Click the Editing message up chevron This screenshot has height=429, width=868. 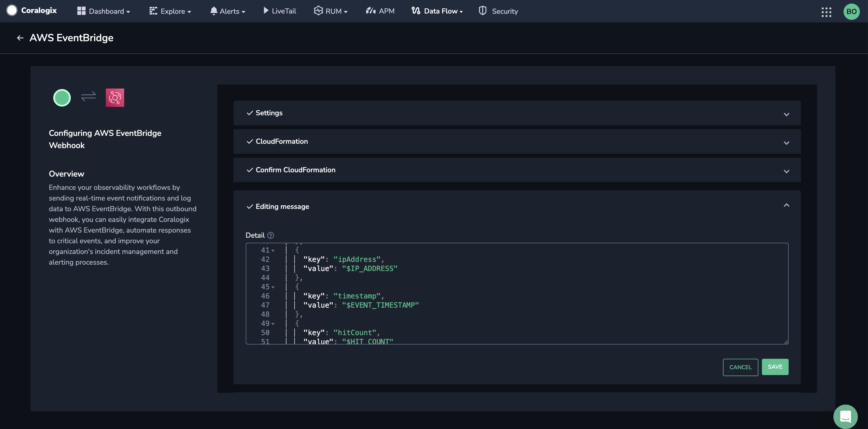click(x=786, y=205)
